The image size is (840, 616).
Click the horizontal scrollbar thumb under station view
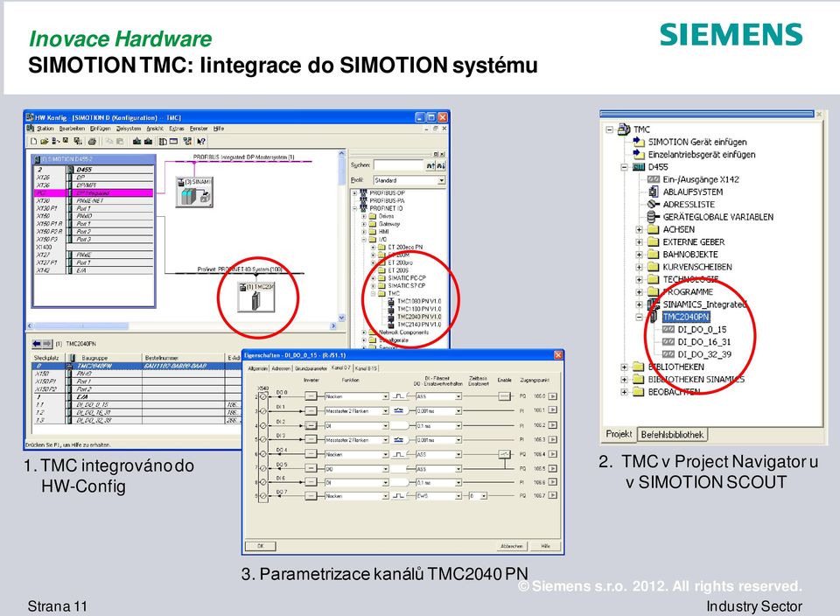point(81,326)
